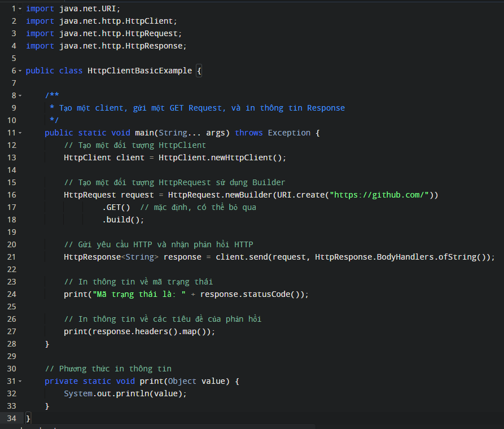Click the string "Mã trạng thái là: "
This screenshot has height=429, width=504.
[139, 294]
